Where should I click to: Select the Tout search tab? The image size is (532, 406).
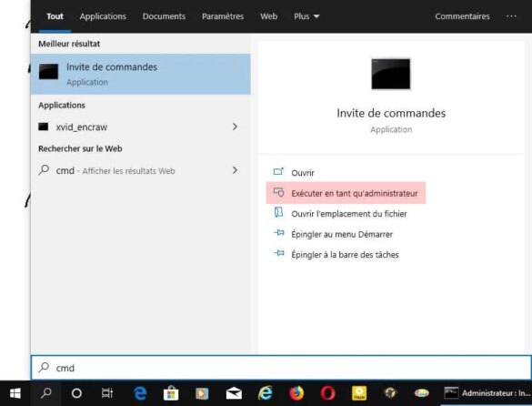55,16
